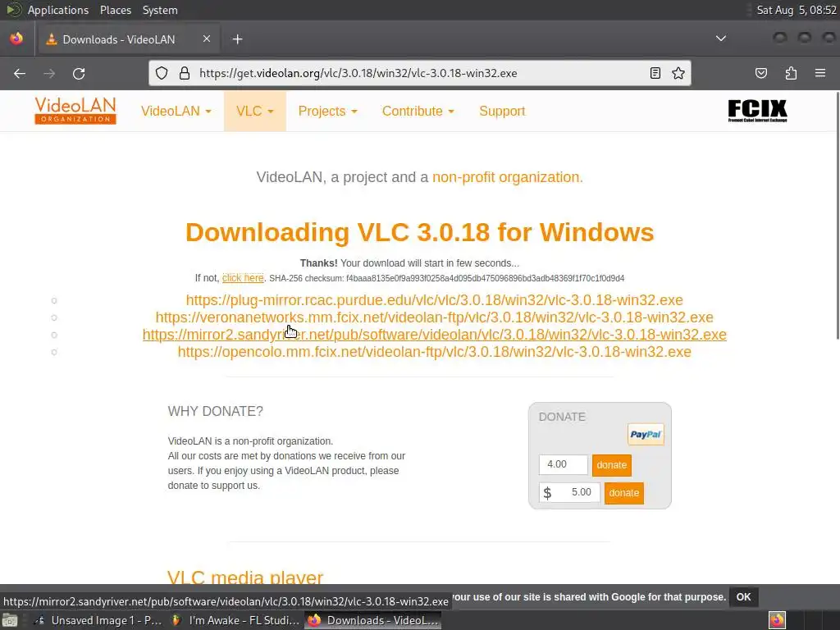Switch to Unsaved Image 1 taskbar window

(98, 620)
